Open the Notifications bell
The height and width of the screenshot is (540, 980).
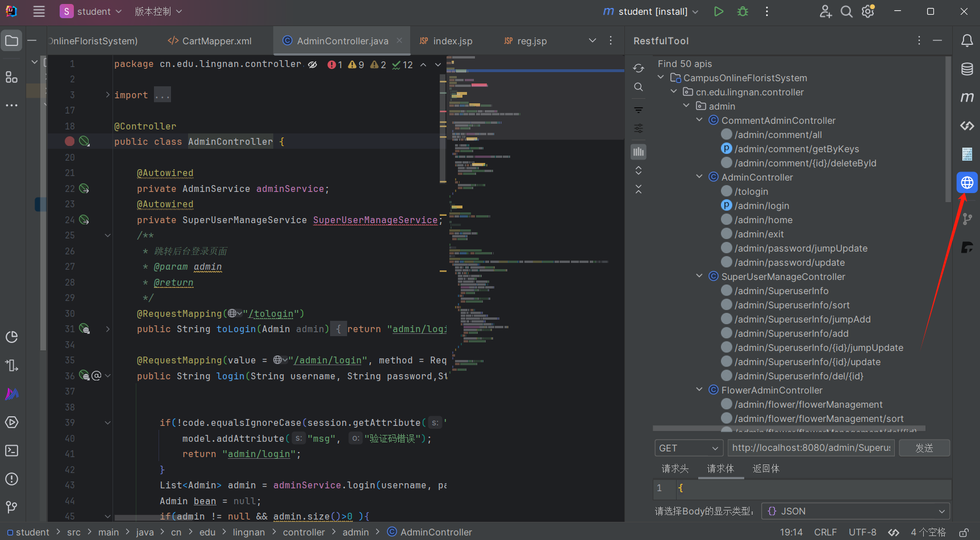click(x=967, y=40)
